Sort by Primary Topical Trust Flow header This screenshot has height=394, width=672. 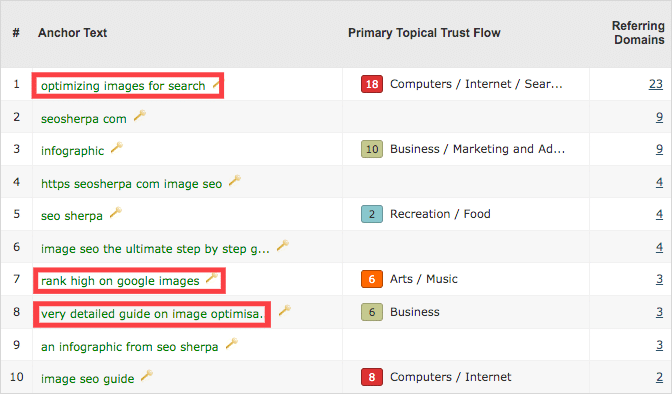click(424, 33)
